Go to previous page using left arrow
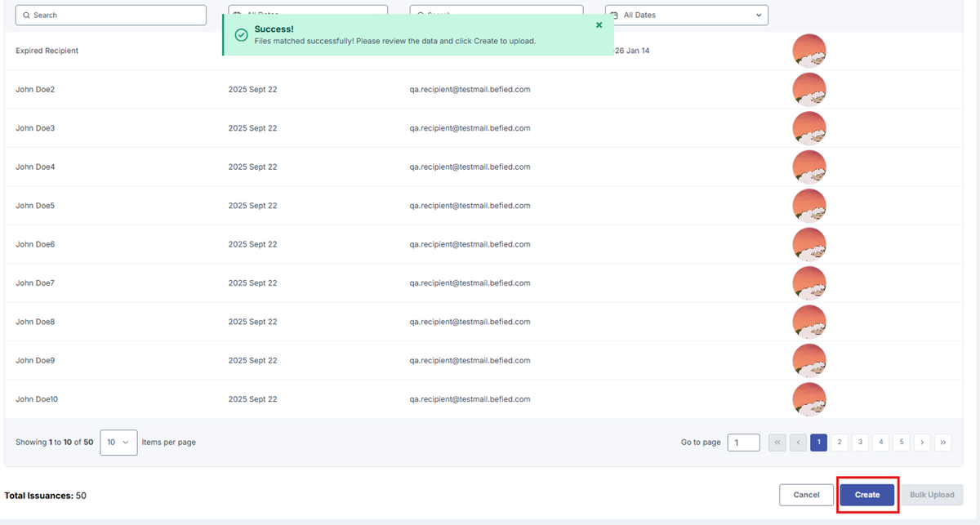 pyautogui.click(x=798, y=443)
